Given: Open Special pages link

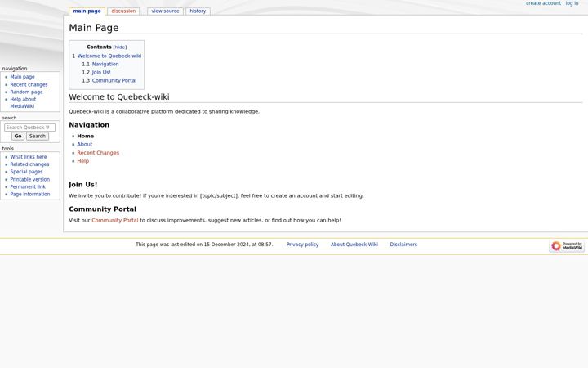Looking at the screenshot, I should click(26, 172).
